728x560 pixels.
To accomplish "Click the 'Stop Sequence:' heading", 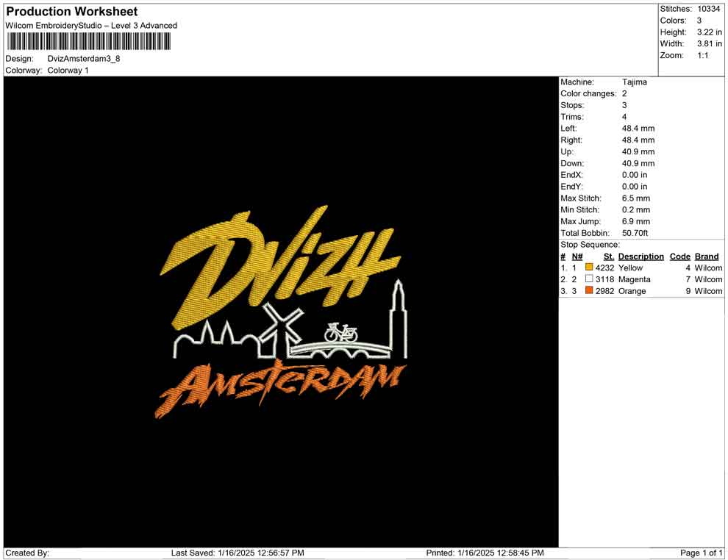I will (590, 245).
